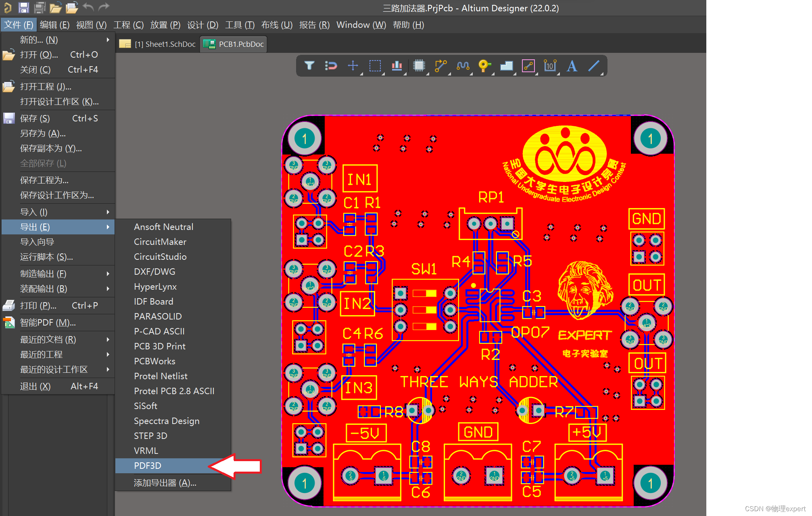This screenshot has height=516, width=812.
Task: Open the 帮助 (H) menu
Action: [408, 25]
